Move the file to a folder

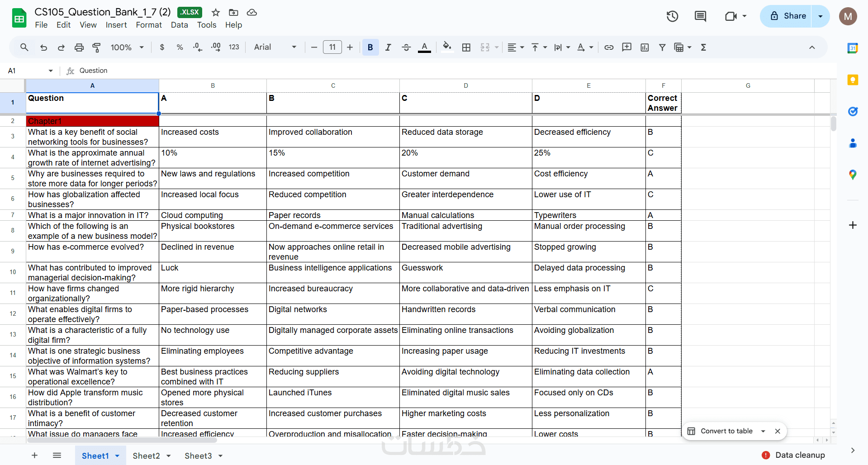click(233, 12)
